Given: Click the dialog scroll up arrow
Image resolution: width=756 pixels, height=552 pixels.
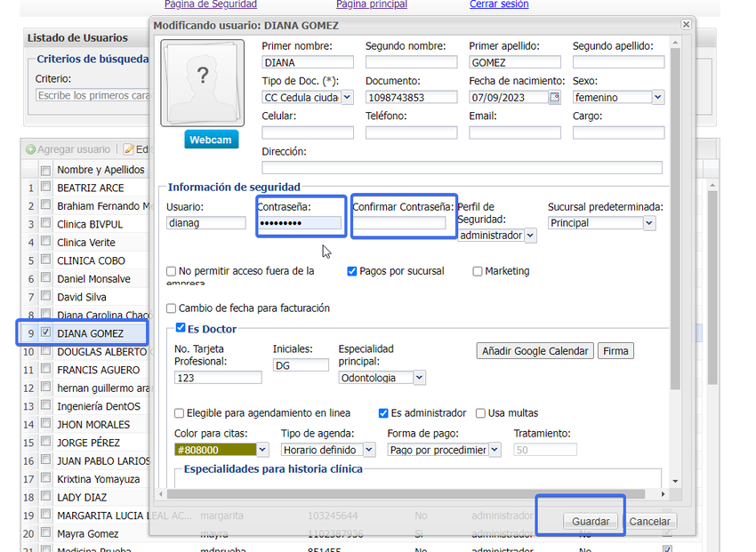Looking at the screenshot, I should coord(675,44).
